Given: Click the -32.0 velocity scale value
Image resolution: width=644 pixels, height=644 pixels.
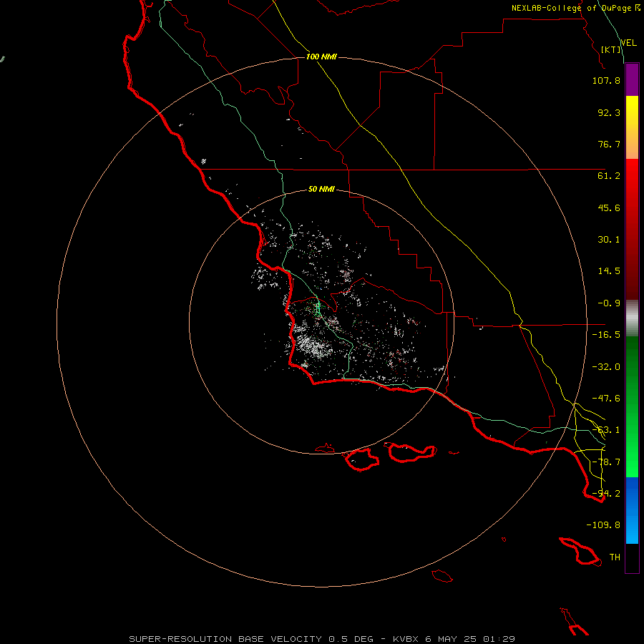Looking at the screenshot, I should [606, 367].
